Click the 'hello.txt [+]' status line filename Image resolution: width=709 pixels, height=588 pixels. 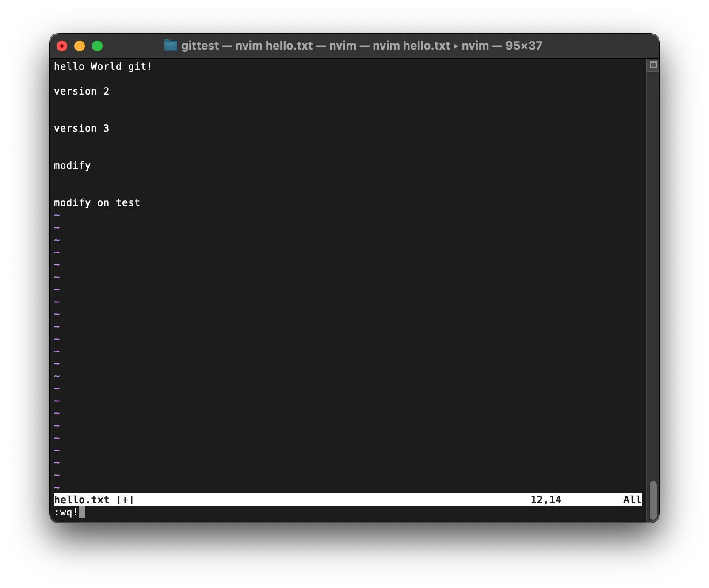(x=94, y=500)
